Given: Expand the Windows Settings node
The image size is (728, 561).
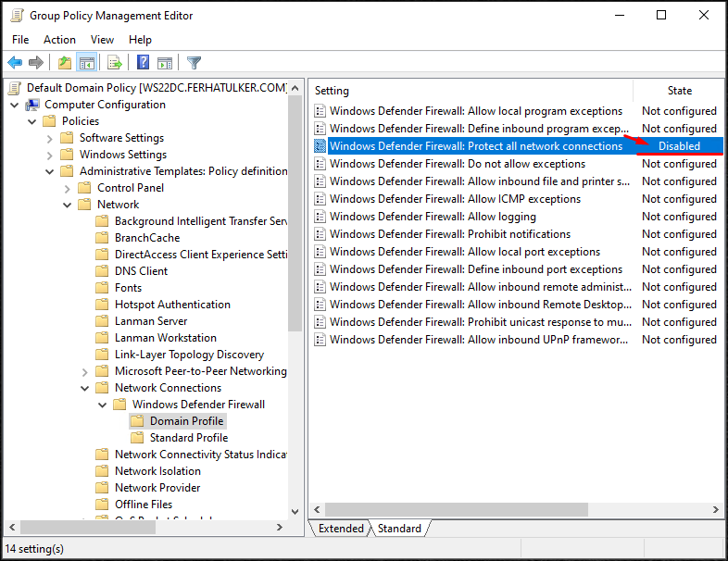Looking at the screenshot, I should pos(50,155).
